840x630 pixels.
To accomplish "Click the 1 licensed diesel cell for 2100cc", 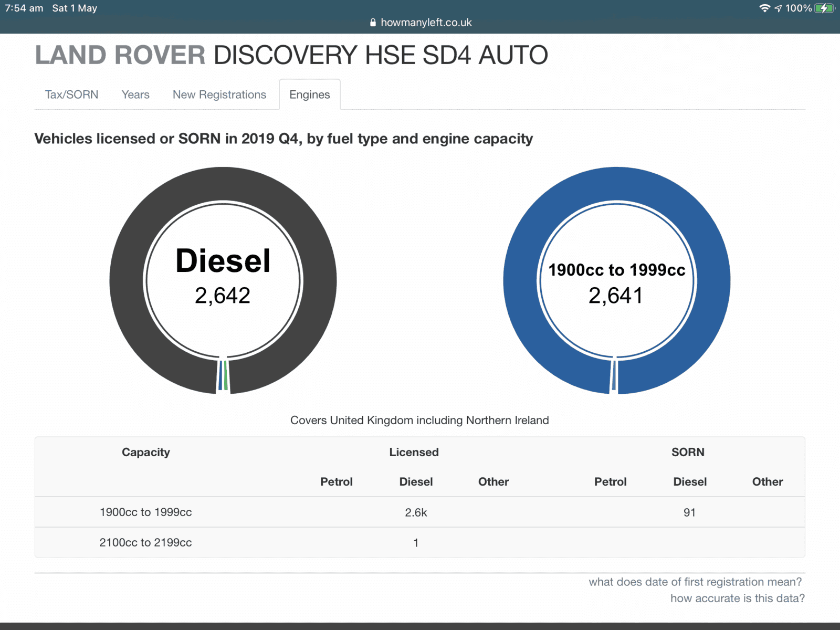I will (416, 543).
